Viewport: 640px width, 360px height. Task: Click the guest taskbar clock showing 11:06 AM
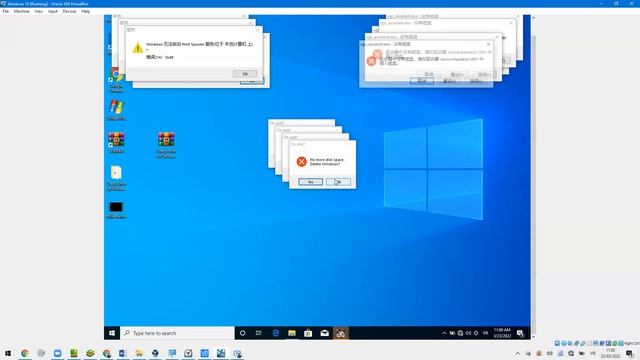502,333
